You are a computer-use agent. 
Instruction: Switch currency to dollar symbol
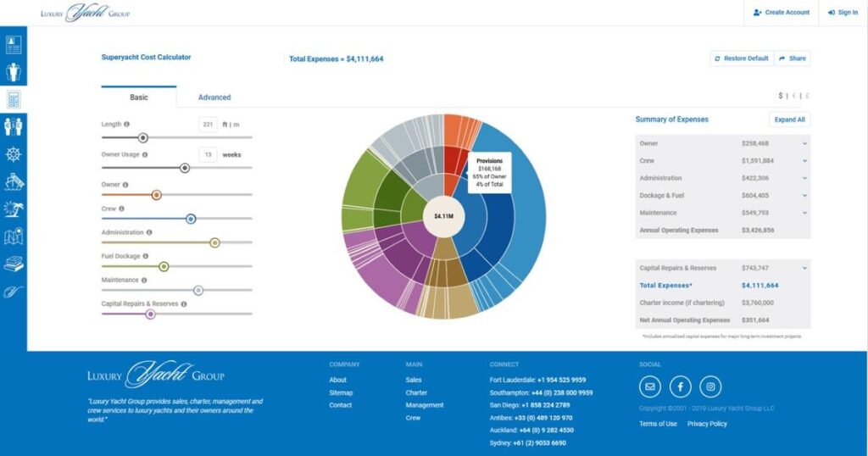click(781, 96)
